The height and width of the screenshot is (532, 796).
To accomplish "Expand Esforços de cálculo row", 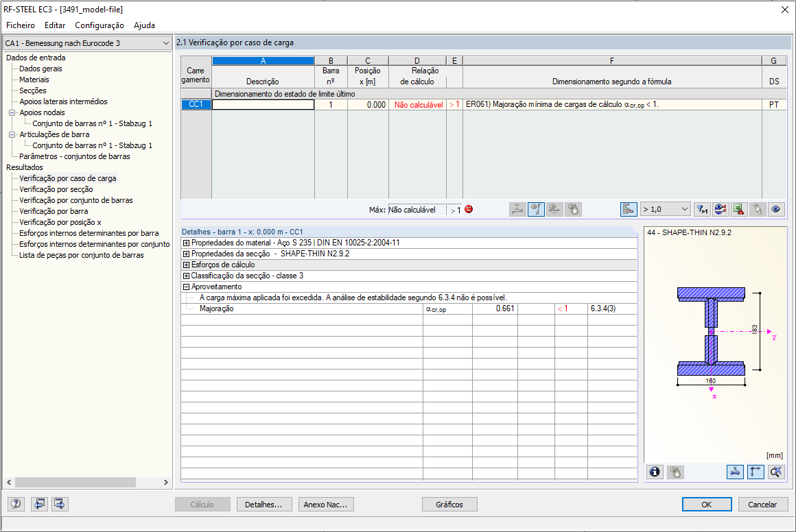I will (186, 265).
